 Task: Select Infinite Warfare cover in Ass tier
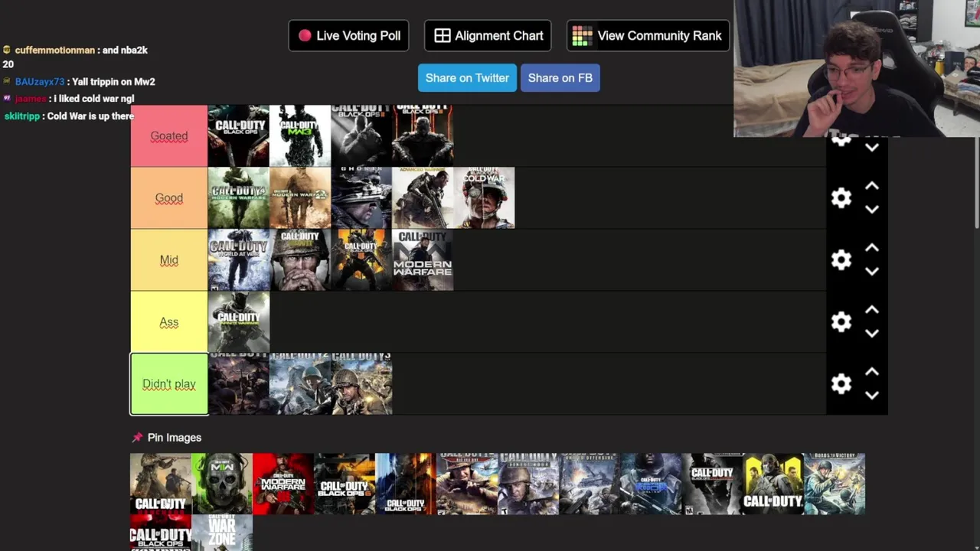coord(239,322)
